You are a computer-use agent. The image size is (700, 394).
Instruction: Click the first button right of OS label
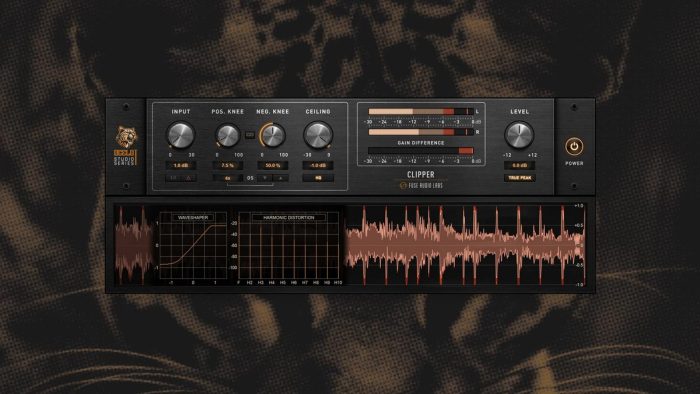pos(265,178)
